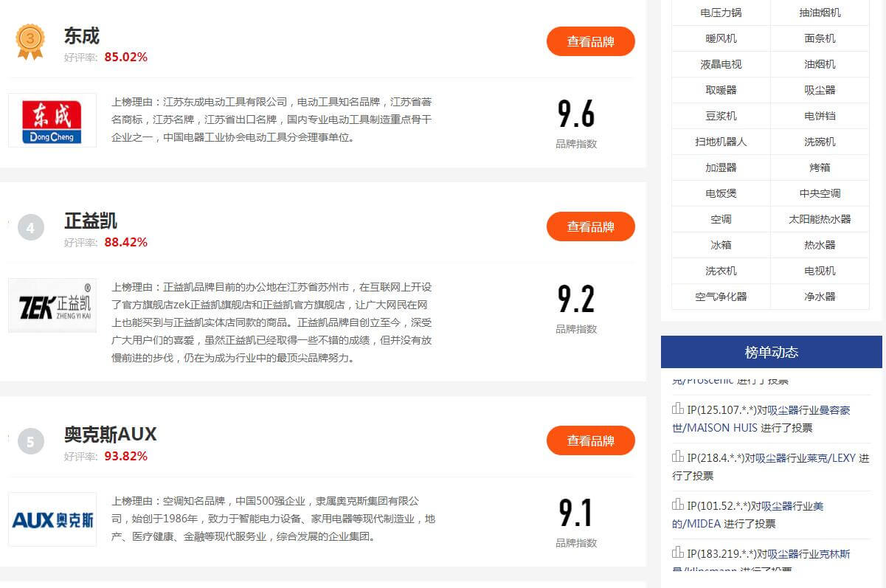The height and width of the screenshot is (588, 886).
Task: Click the 东成 上榜理由 description text
Action: coord(272,120)
